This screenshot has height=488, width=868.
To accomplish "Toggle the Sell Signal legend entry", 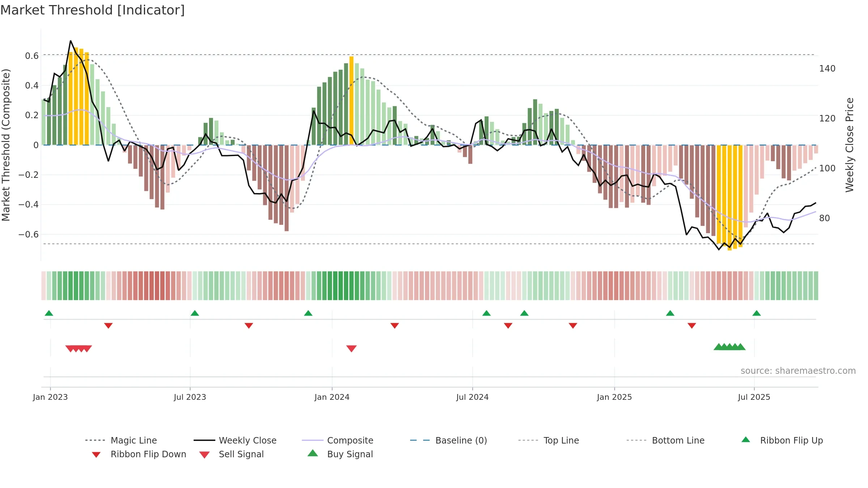I will point(231,454).
